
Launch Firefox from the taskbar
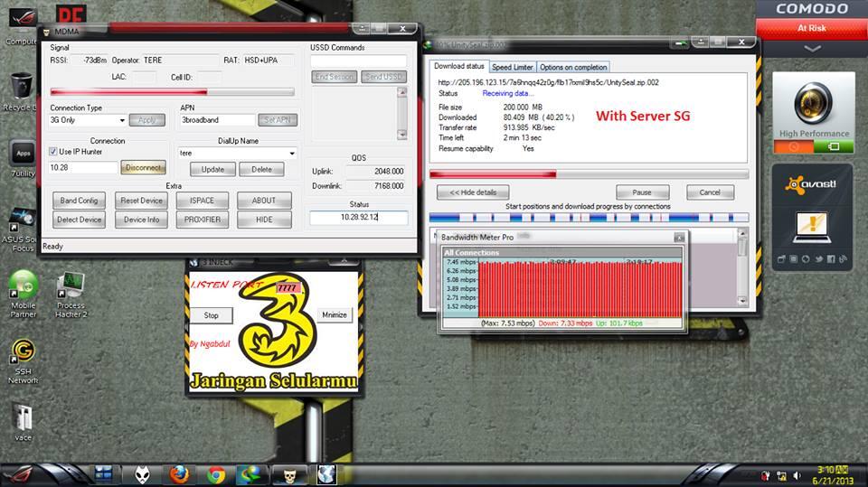pyautogui.click(x=179, y=474)
